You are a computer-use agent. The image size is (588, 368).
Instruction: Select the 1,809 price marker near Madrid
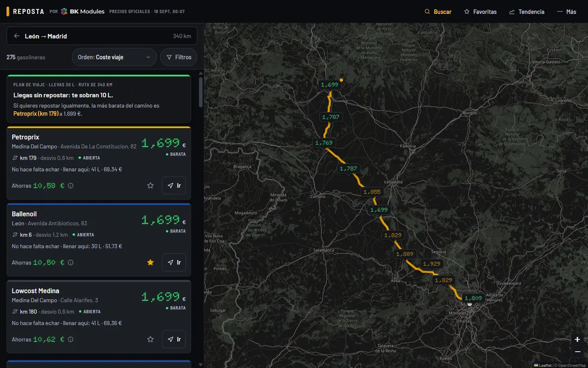(473, 298)
